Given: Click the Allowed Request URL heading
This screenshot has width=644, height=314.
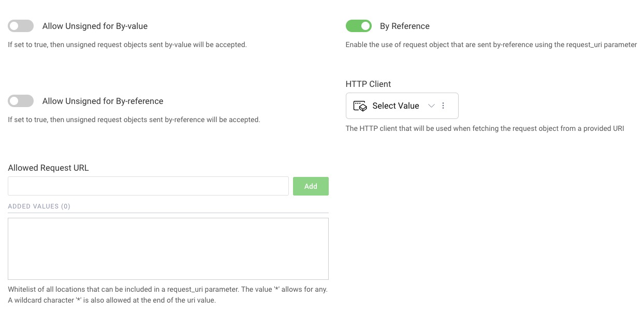Looking at the screenshot, I should (x=48, y=168).
